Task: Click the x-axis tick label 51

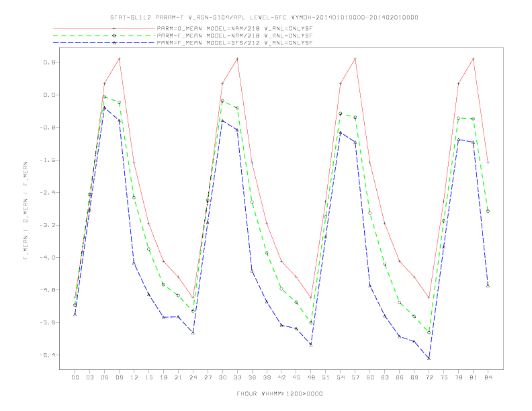Action: (326, 377)
